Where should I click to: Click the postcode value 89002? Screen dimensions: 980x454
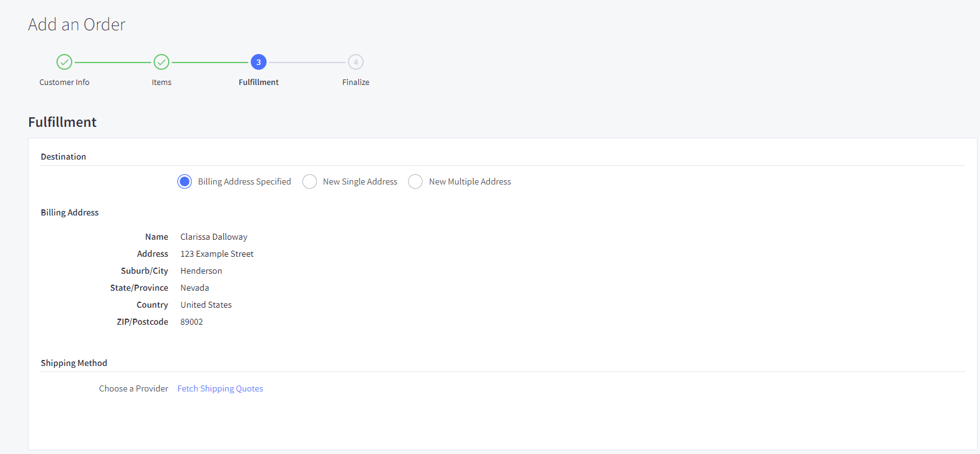tap(191, 322)
